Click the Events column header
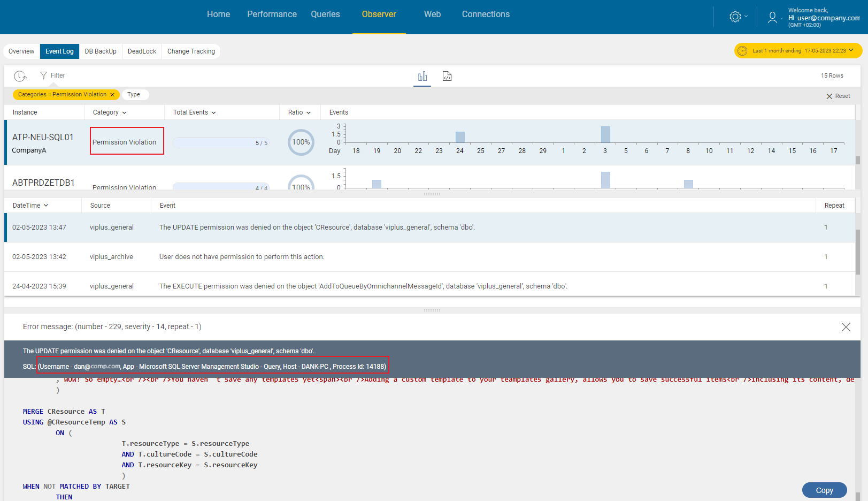 coord(339,112)
